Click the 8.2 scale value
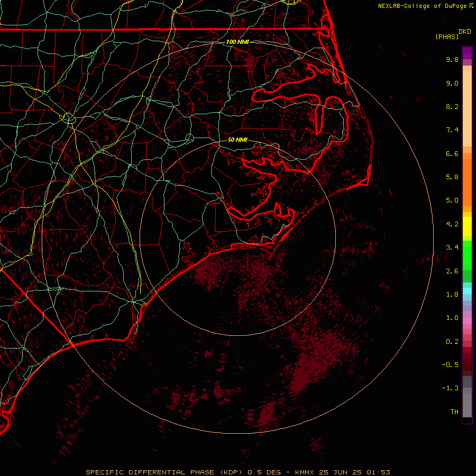 (452, 106)
